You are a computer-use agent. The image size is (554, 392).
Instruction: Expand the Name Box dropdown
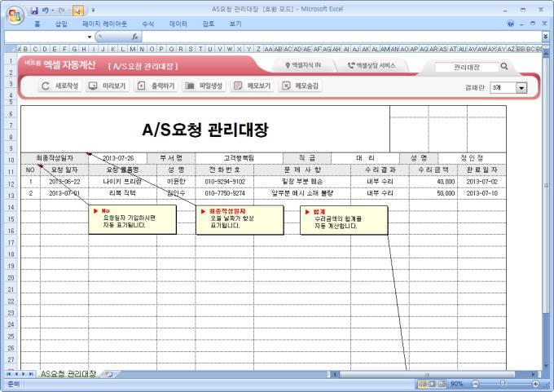[x=89, y=37]
